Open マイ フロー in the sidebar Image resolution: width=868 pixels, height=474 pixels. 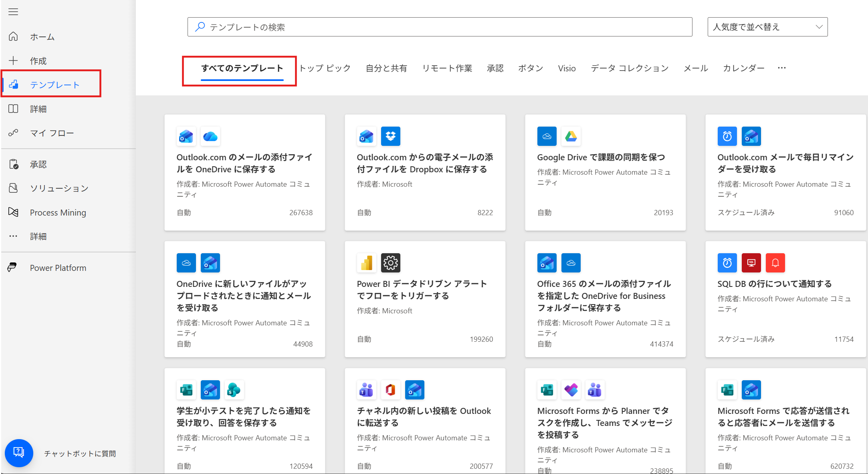tap(52, 133)
